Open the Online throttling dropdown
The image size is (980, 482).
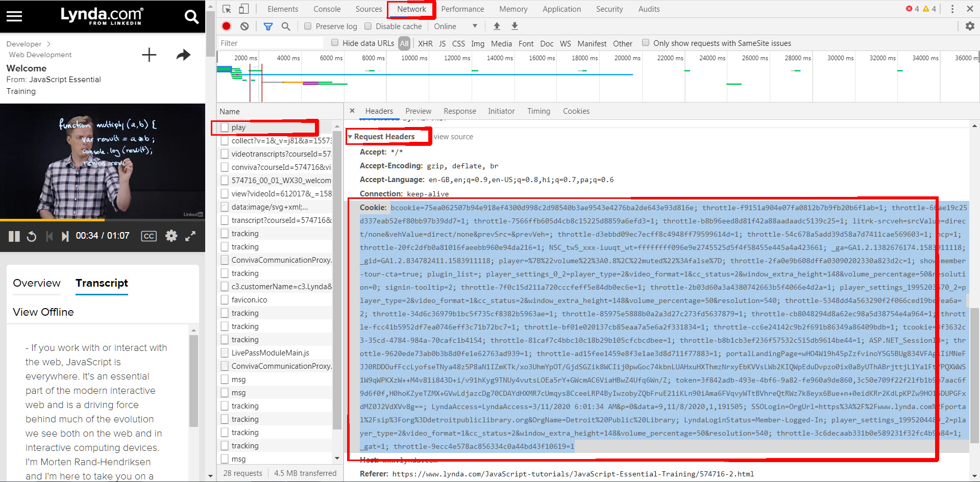(455, 26)
